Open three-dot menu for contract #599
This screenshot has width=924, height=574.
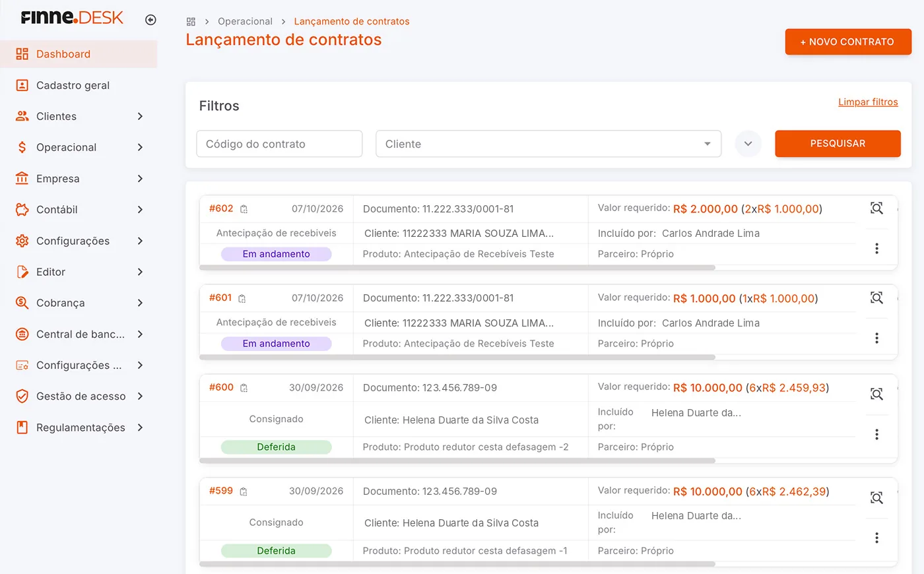(876, 538)
